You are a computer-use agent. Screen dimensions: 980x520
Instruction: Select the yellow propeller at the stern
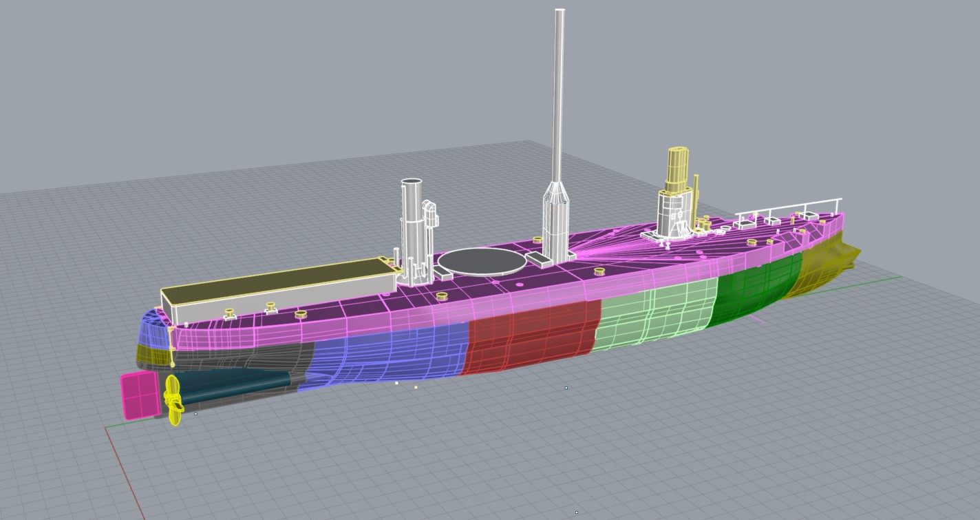(173, 402)
